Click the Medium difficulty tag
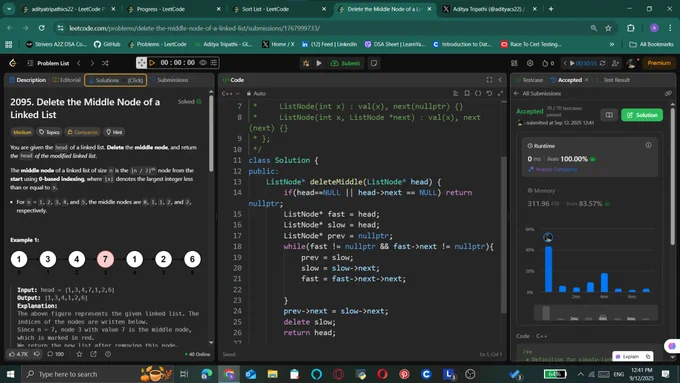Image resolution: width=680 pixels, height=383 pixels. click(22, 132)
